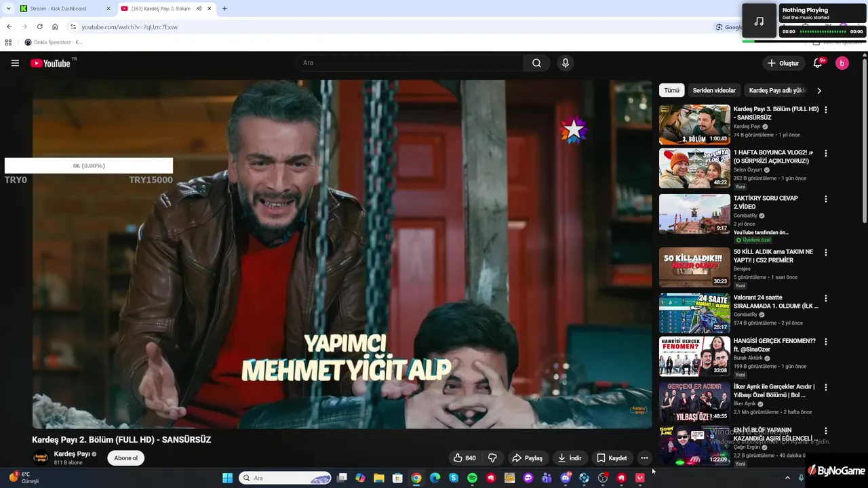This screenshot has height=488, width=868.
Task: Open options menu for 1 HAFTA BOYUNCA VLOG
Action: (x=825, y=154)
